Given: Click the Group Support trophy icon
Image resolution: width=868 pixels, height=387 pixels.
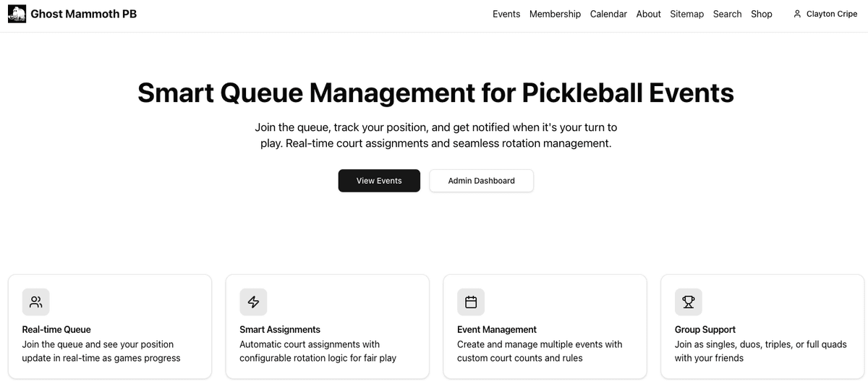Looking at the screenshot, I should click(x=689, y=302).
